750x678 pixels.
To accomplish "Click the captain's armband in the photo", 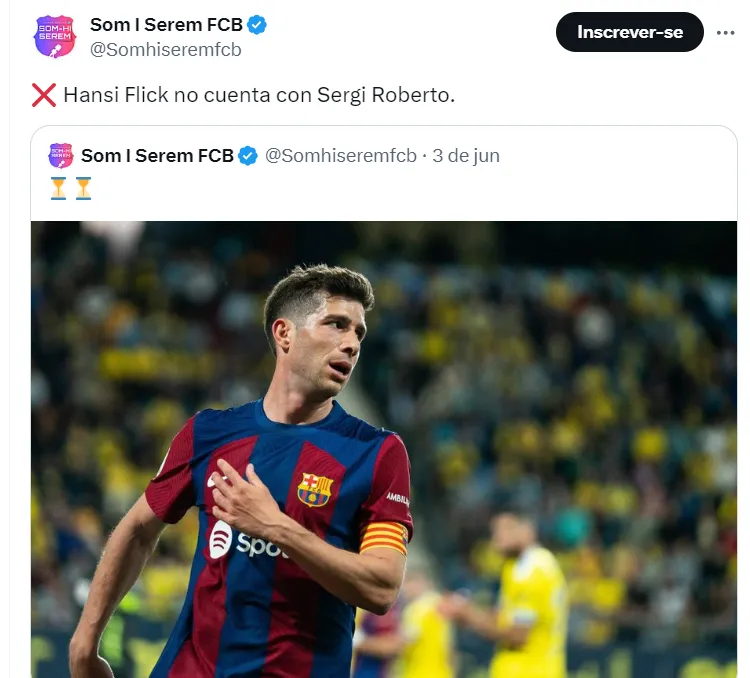I will pyautogui.click(x=384, y=537).
